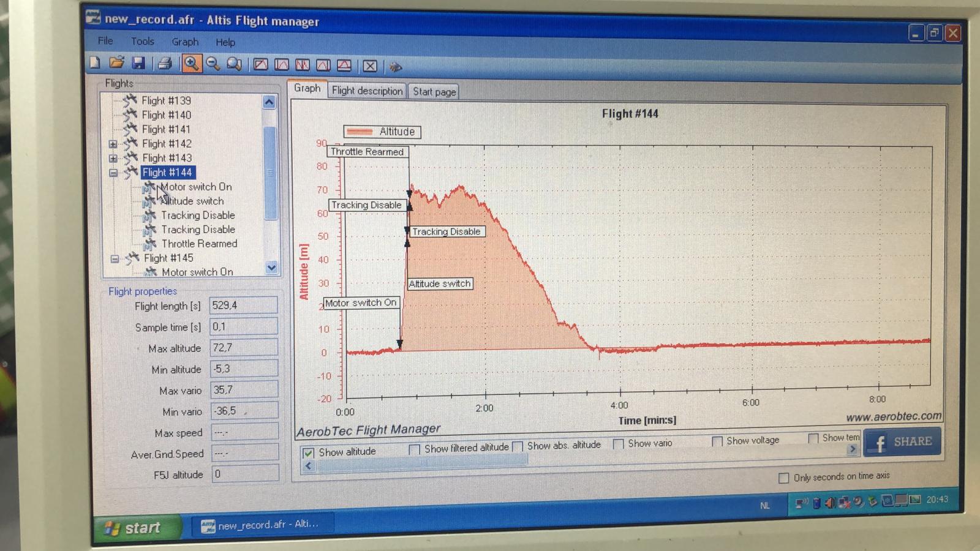Viewport: 980px width, 551px height.
Task: Click the first graph-shape toolbar icon
Action: (x=261, y=64)
